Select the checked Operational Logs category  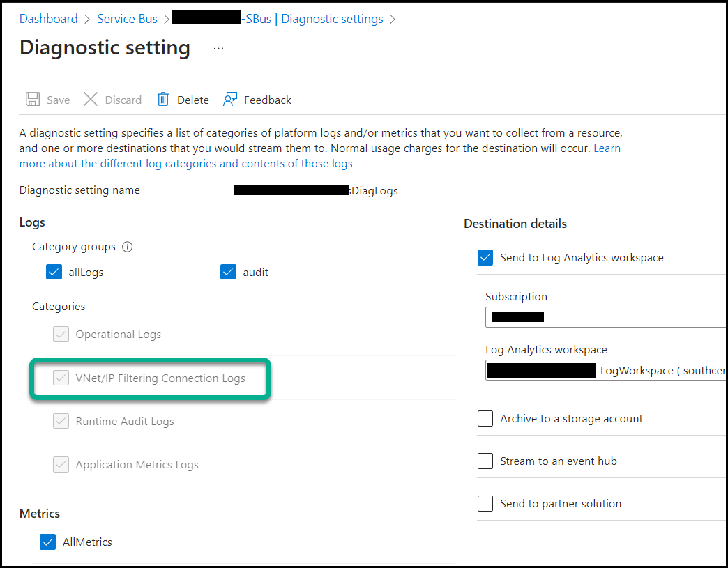pos(61,334)
